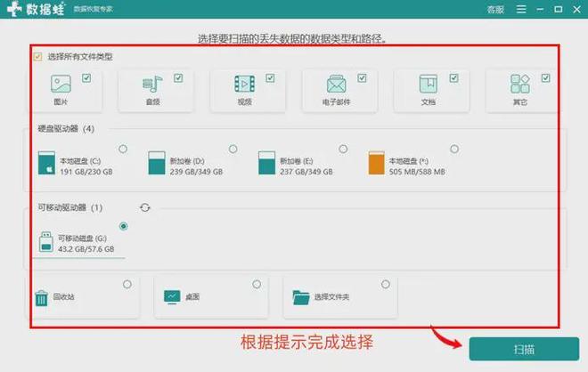Click the 选择文件夹 folder icon

click(x=300, y=297)
